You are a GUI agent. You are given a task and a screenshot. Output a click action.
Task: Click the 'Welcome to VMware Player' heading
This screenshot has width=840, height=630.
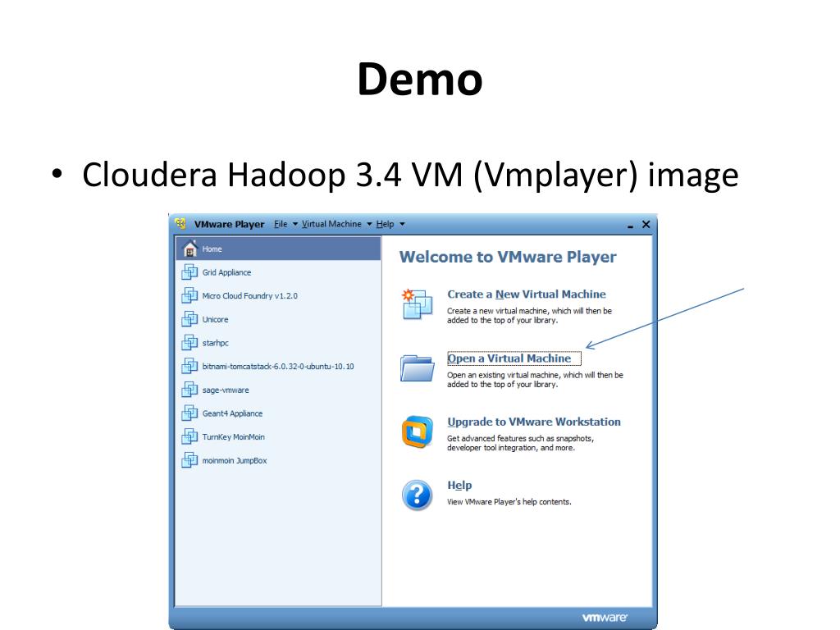(x=508, y=257)
